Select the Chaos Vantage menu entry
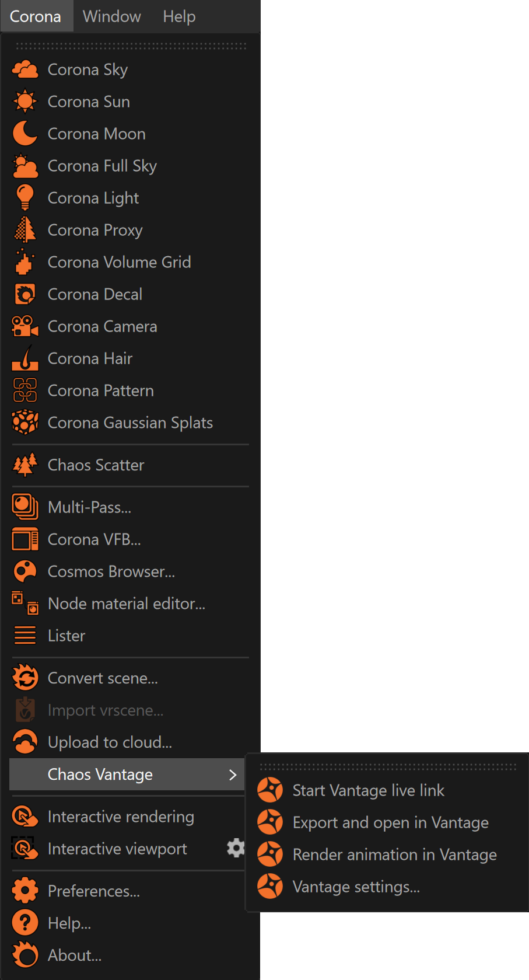The height and width of the screenshot is (980, 529). coord(127,775)
